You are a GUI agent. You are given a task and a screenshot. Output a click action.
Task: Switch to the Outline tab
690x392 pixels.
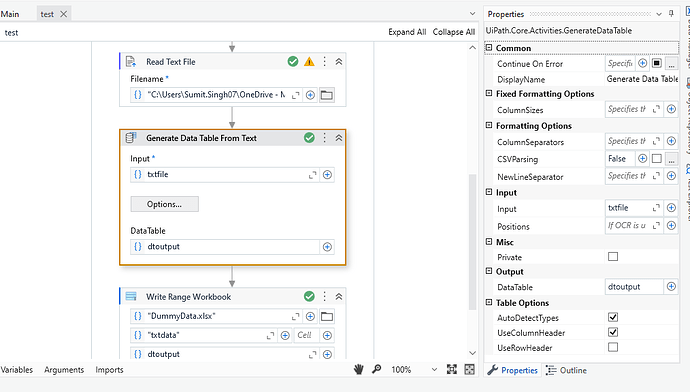(566, 370)
